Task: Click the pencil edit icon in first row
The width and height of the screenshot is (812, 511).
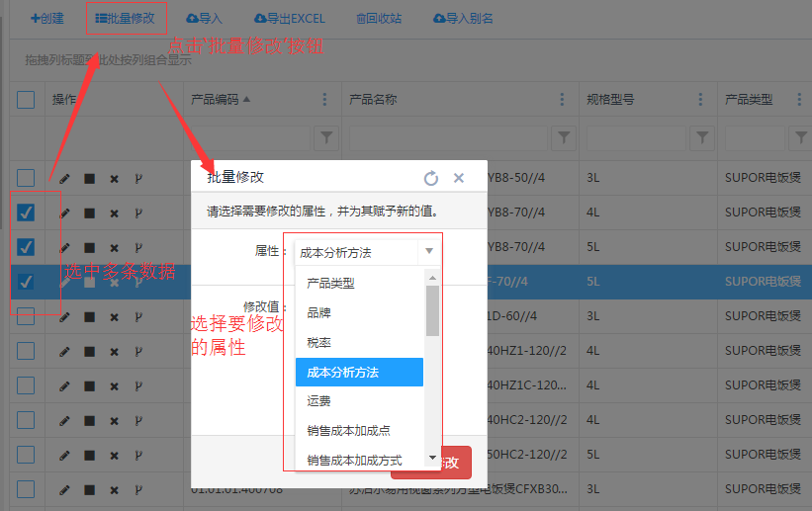Action: pyautogui.click(x=65, y=179)
